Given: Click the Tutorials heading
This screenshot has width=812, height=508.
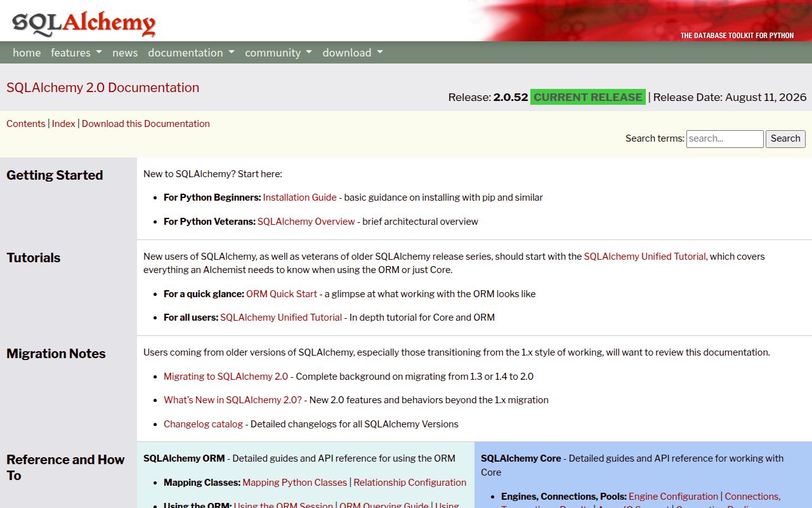Looking at the screenshot, I should [x=34, y=258].
